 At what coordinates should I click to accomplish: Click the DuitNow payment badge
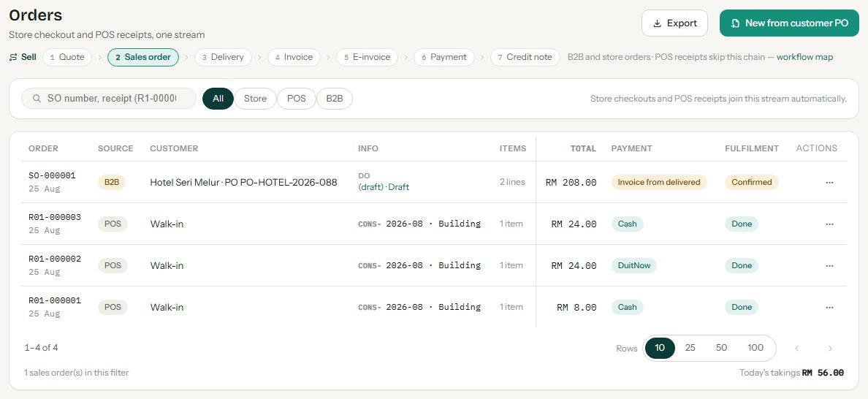pos(634,265)
